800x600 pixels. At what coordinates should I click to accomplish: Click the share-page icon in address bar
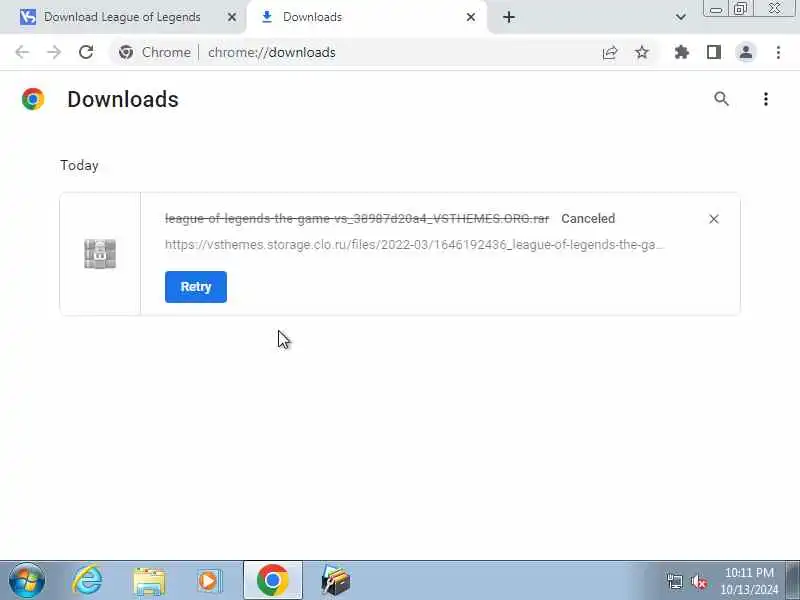tap(610, 52)
